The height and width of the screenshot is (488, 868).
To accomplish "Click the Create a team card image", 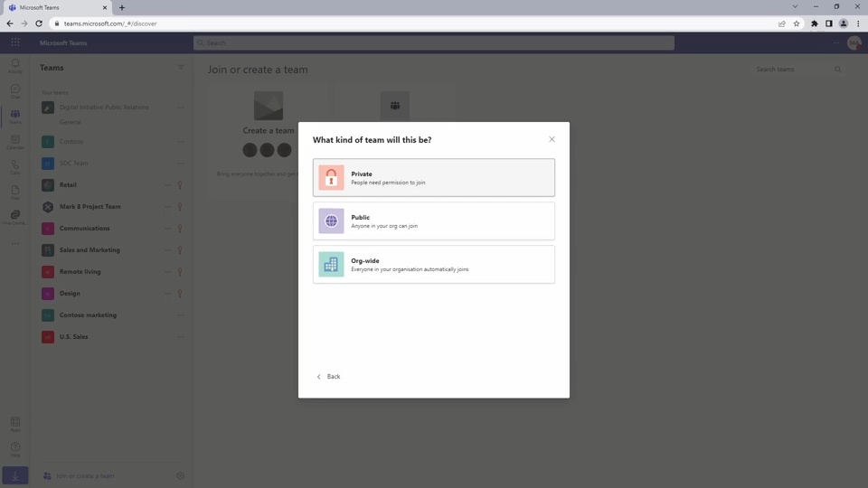I will click(x=269, y=106).
